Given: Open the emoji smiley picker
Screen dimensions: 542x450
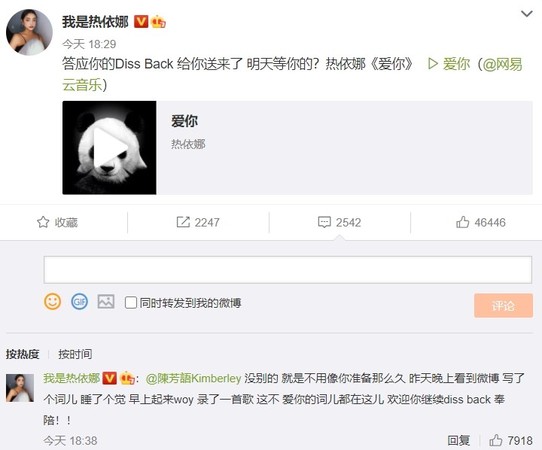Looking at the screenshot, I should click(x=53, y=302).
